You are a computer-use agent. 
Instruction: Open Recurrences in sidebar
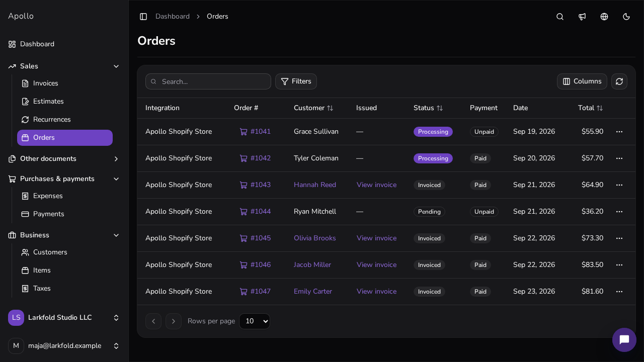(65, 120)
